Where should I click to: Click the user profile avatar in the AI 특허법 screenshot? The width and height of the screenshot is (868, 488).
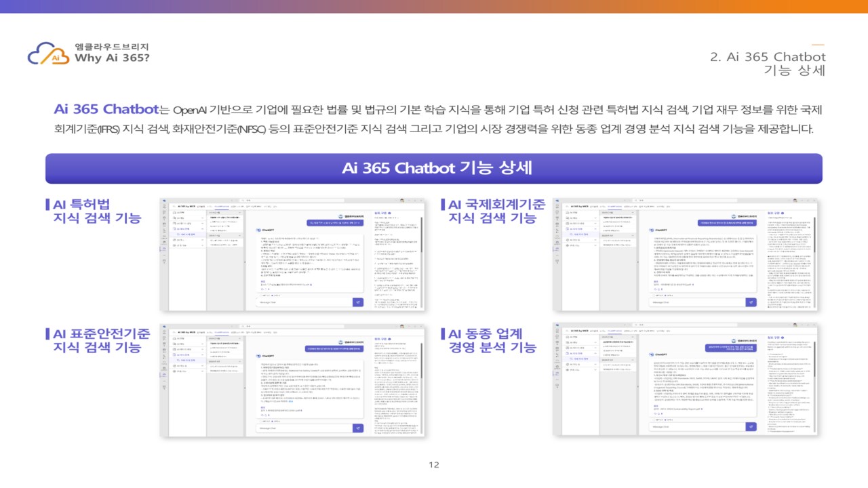click(x=401, y=201)
